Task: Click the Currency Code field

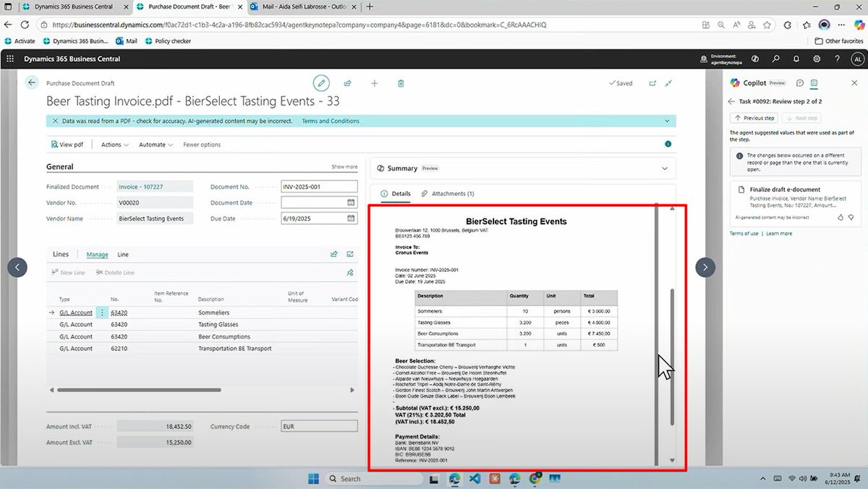Action: (x=319, y=427)
